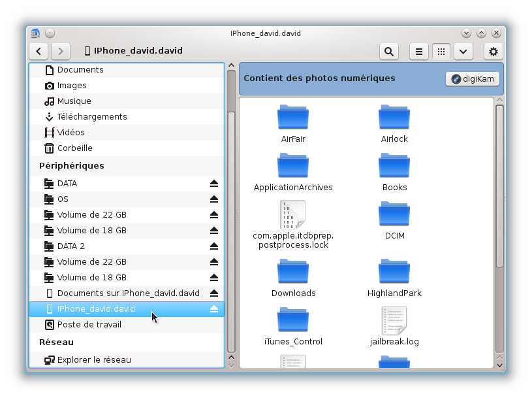The image size is (532, 398).
Task: Open Musique in the sidebar
Action: click(127, 101)
